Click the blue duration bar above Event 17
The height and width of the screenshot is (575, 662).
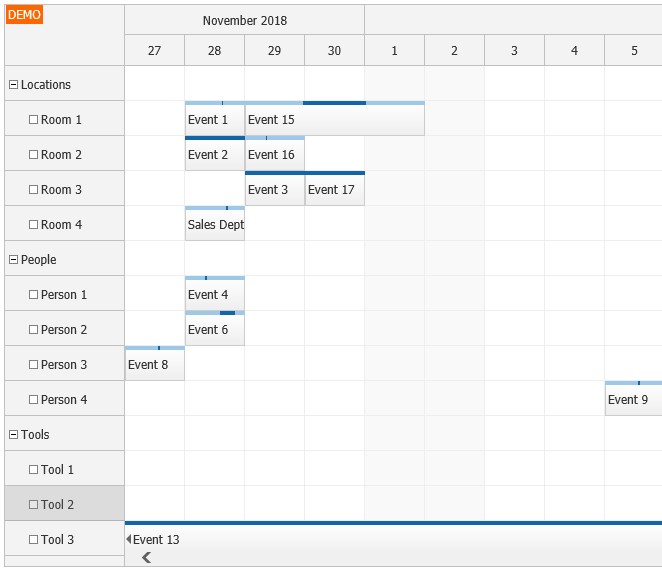point(334,173)
